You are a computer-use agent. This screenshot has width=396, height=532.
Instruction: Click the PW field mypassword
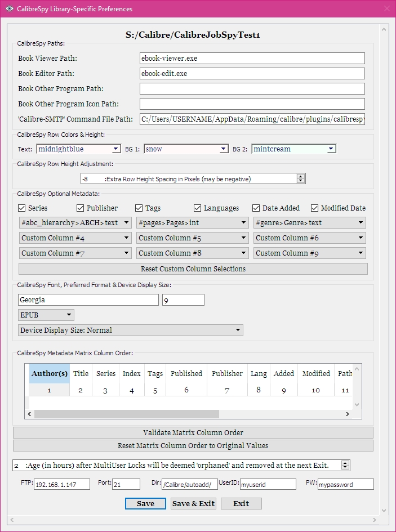point(346,485)
